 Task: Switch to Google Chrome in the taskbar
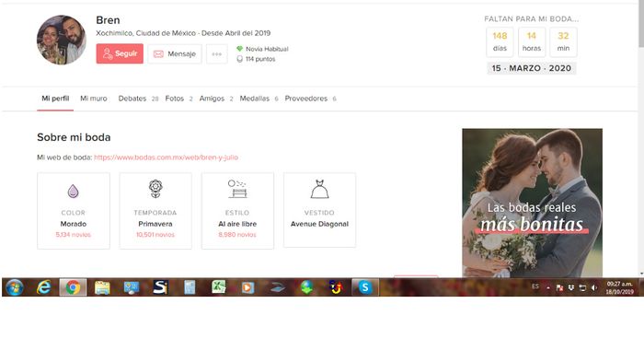(73, 287)
